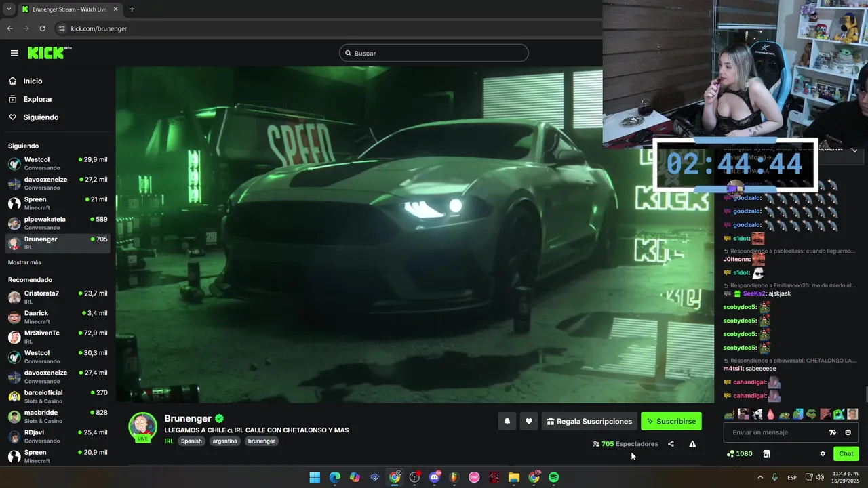
Task: Open the browser tab list dropdown
Action: (9, 9)
